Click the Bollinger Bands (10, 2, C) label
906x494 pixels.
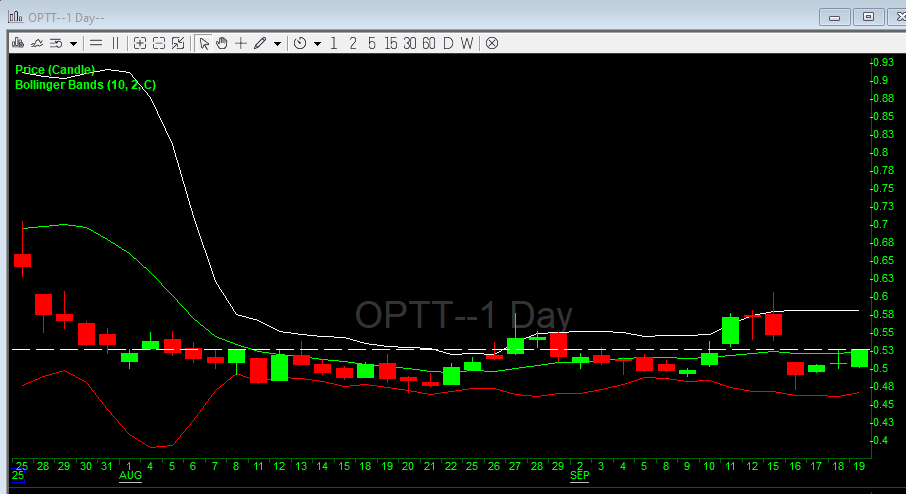(85, 85)
